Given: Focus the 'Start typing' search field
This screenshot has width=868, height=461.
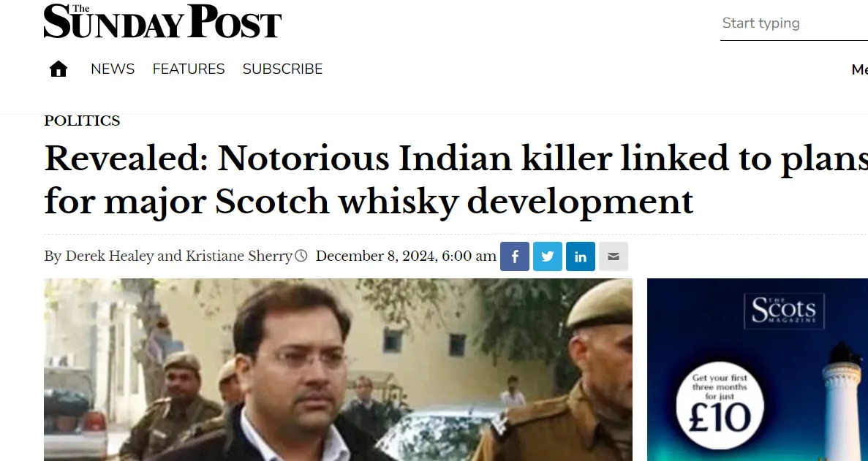Looking at the screenshot, I should coord(794,23).
